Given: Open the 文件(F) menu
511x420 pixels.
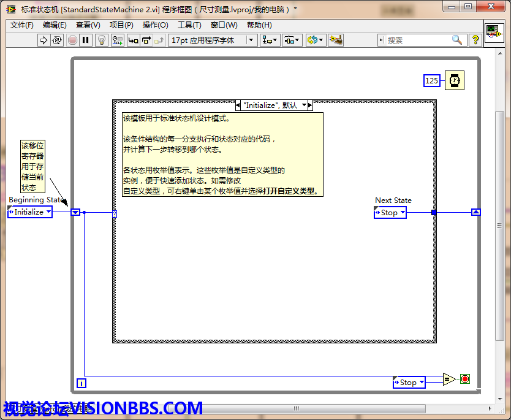Looking at the screenshot, I should 22,25.
